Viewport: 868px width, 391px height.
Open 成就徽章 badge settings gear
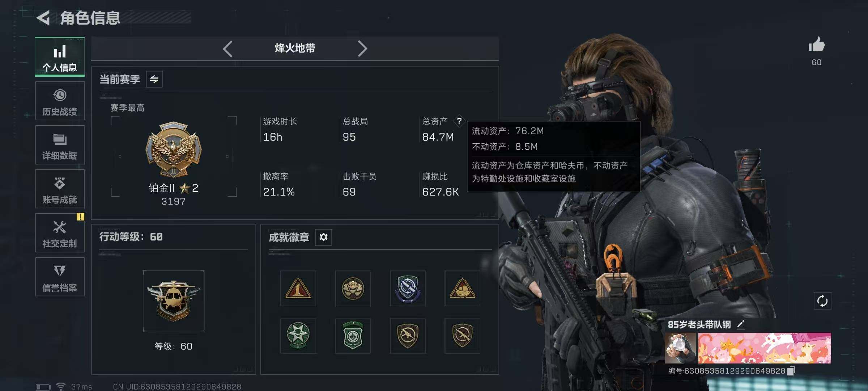coord(323,237)
